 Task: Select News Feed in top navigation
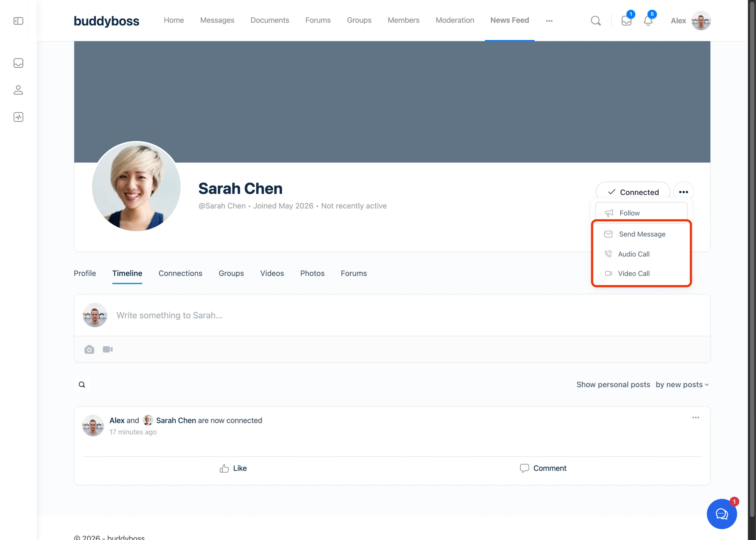(x=510, y=20)
